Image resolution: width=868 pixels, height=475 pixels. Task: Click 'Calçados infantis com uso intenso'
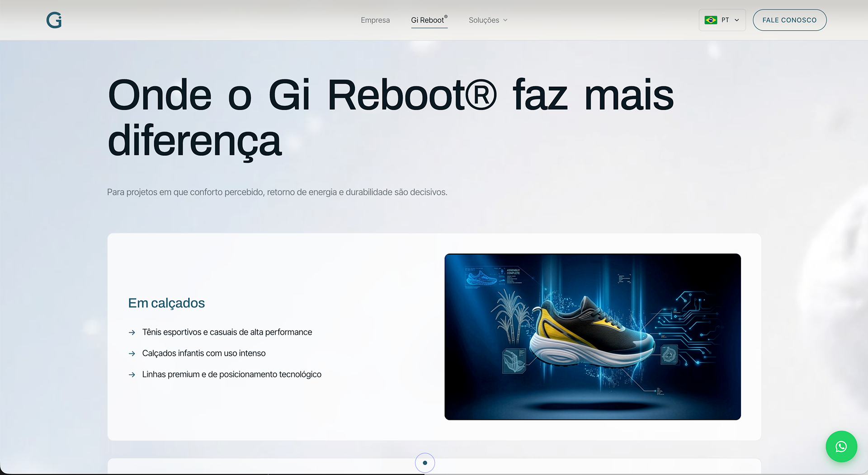(x=204, y=353)
